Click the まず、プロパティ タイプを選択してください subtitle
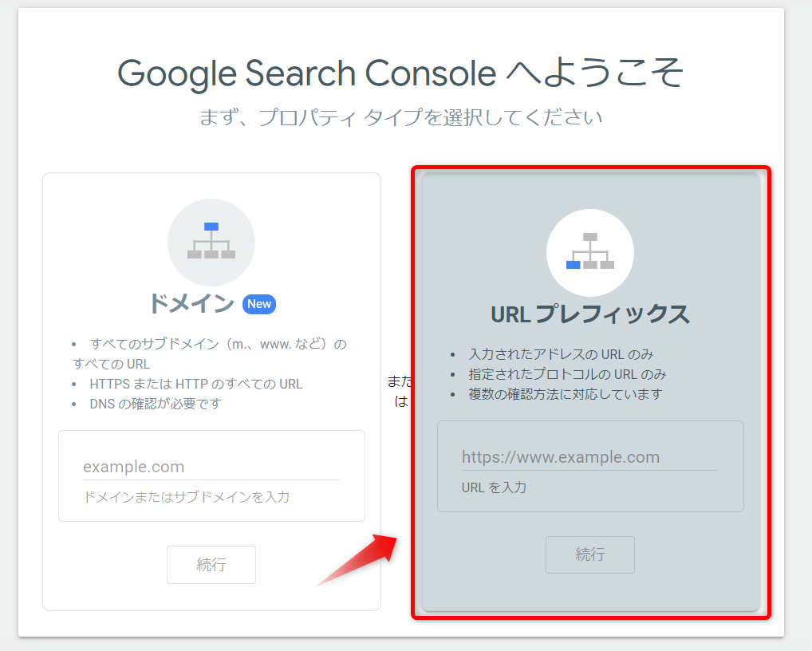812x651 pixels. click(401, 117)
